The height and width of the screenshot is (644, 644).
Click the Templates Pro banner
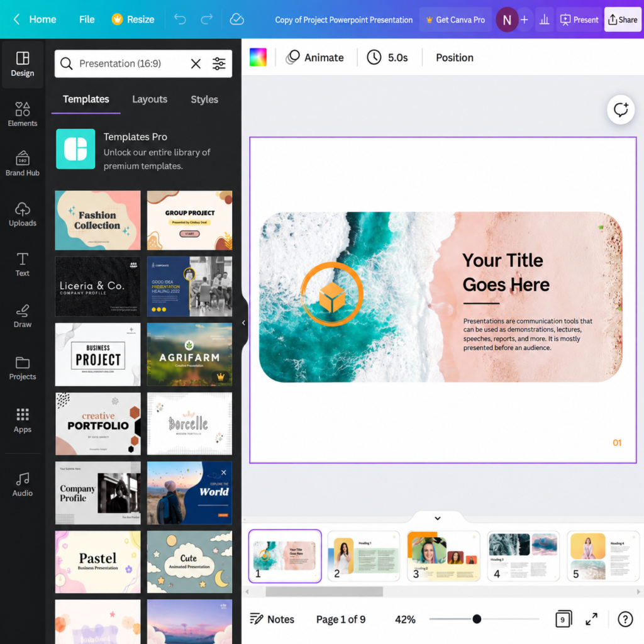coord(143,150)
